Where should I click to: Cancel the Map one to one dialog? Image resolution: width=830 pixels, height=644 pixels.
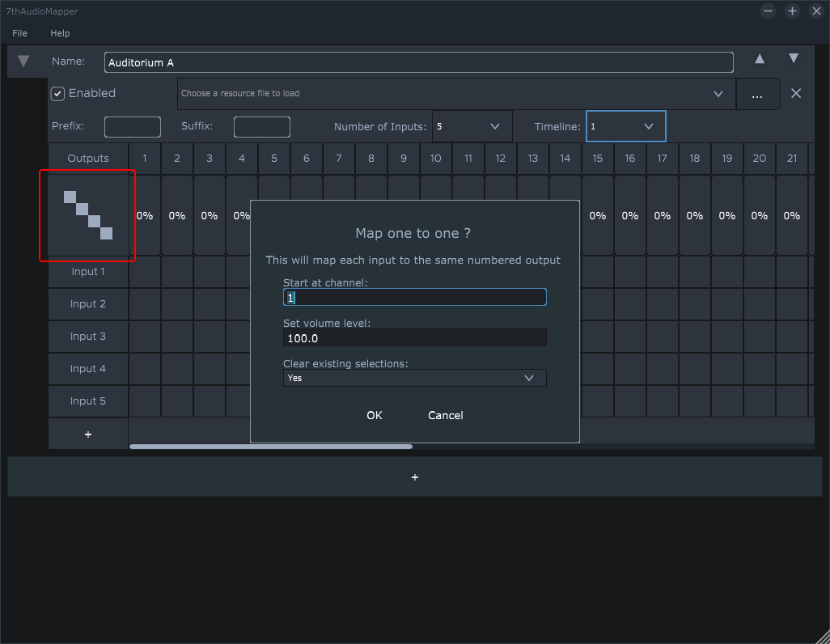click(445, 415)
